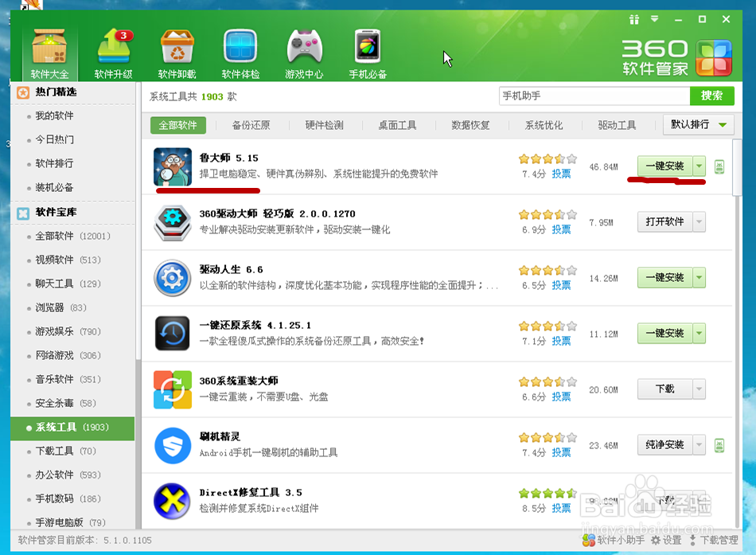Open the 软件升级 upgrade icon
The height and width of the screenshot is (555, 756).
(113, 52)
